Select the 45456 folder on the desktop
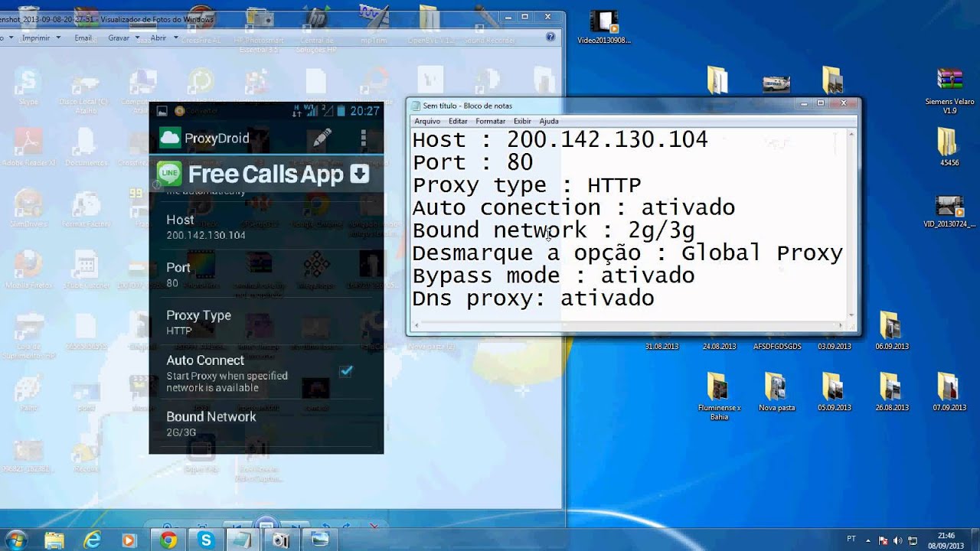The image size is (980, 551). pos(949,147)
